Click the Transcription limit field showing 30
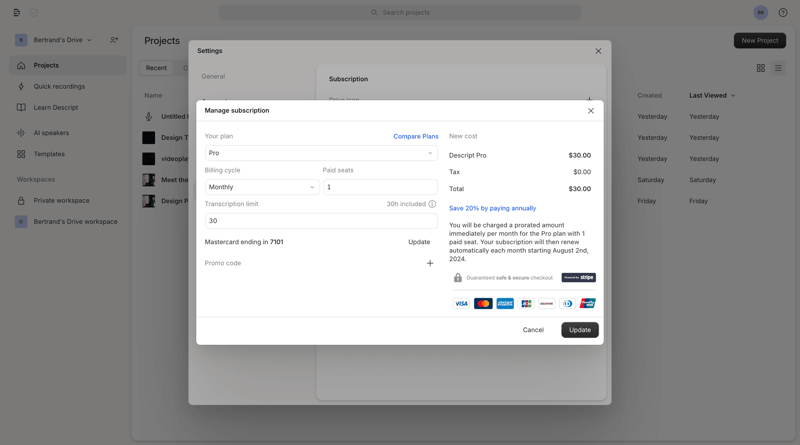 pyautogui.click(x=321, y=220)
